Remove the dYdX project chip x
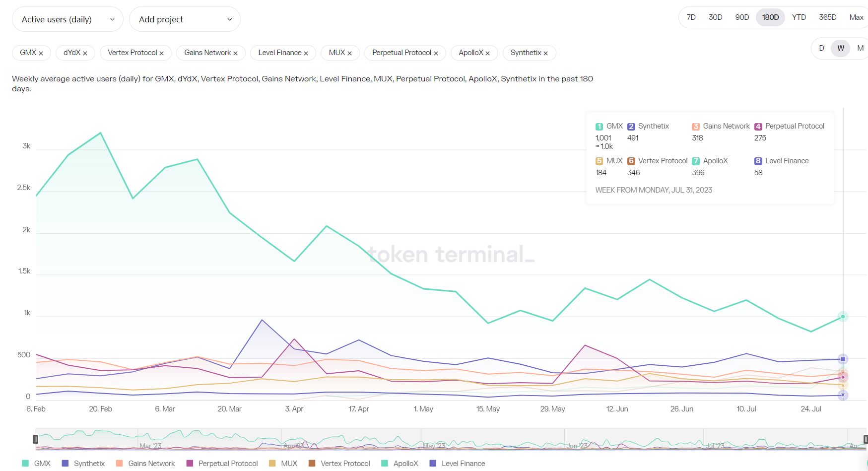Viewport: 868px width, 471px height. click(85, 53)
